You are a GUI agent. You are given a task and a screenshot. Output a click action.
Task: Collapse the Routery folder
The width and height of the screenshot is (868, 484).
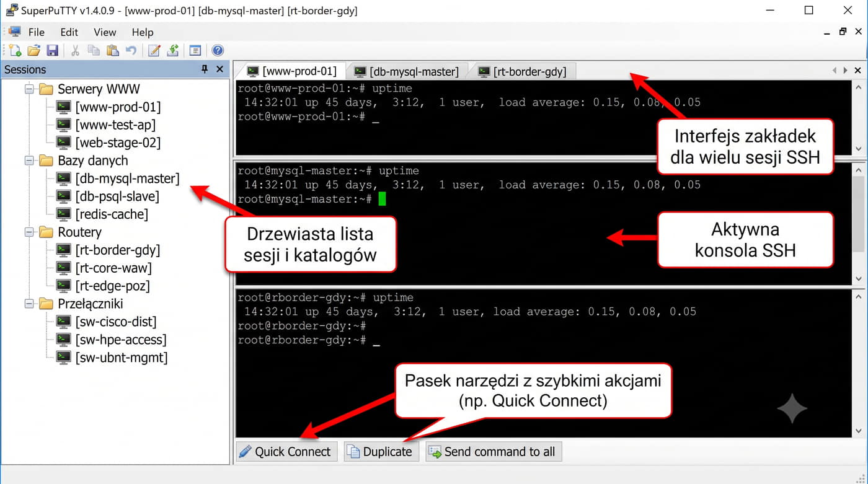[x=29, y=232]
